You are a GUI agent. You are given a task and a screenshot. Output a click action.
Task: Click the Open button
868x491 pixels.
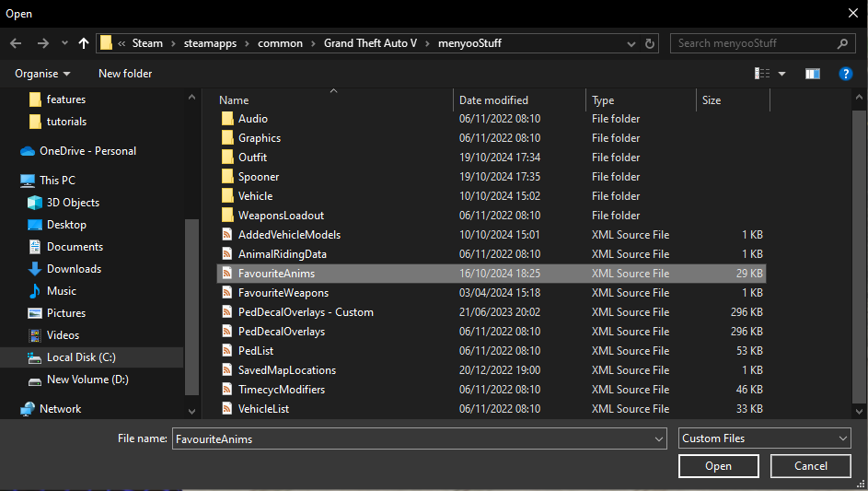[718, 466]
